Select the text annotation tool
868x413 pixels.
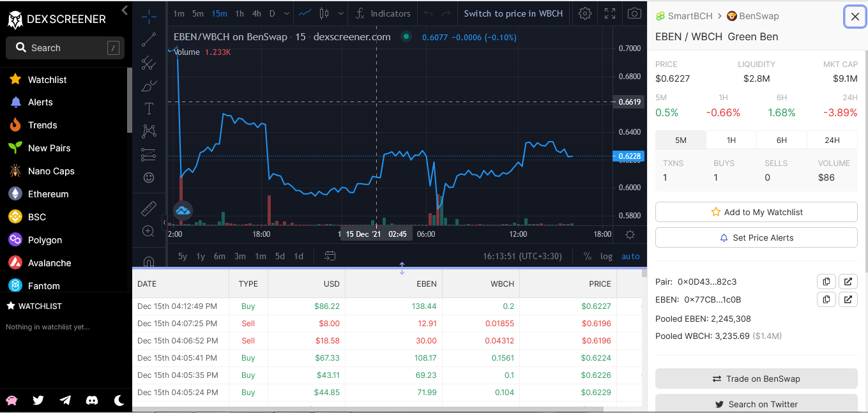click(x=149, y=109)
